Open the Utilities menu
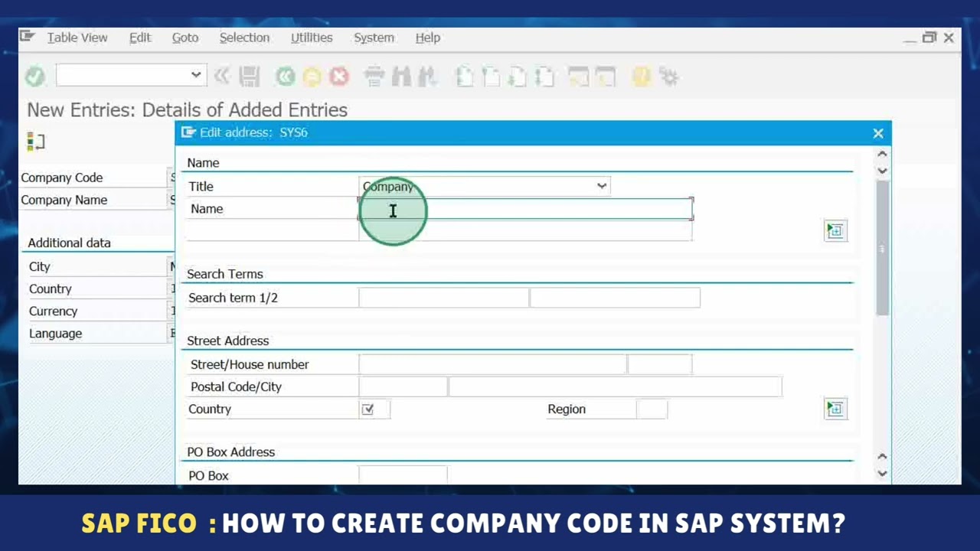The width and height of the screenshot is (980, 551). (x=312, y=37)
